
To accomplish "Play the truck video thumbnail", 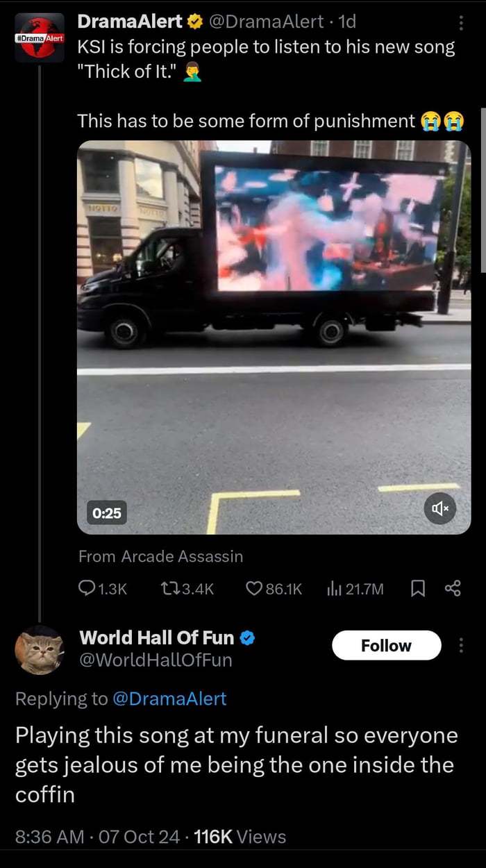I will [274, 337].
